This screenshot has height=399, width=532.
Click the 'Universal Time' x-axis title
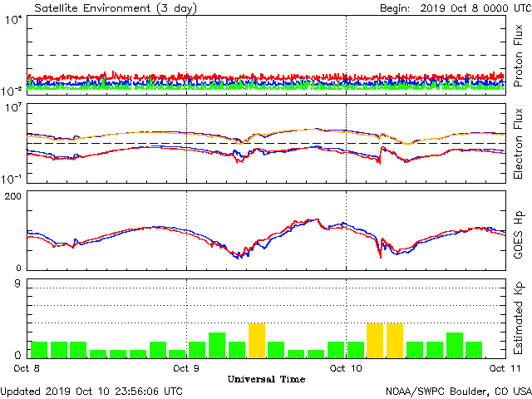click(266, 379)
